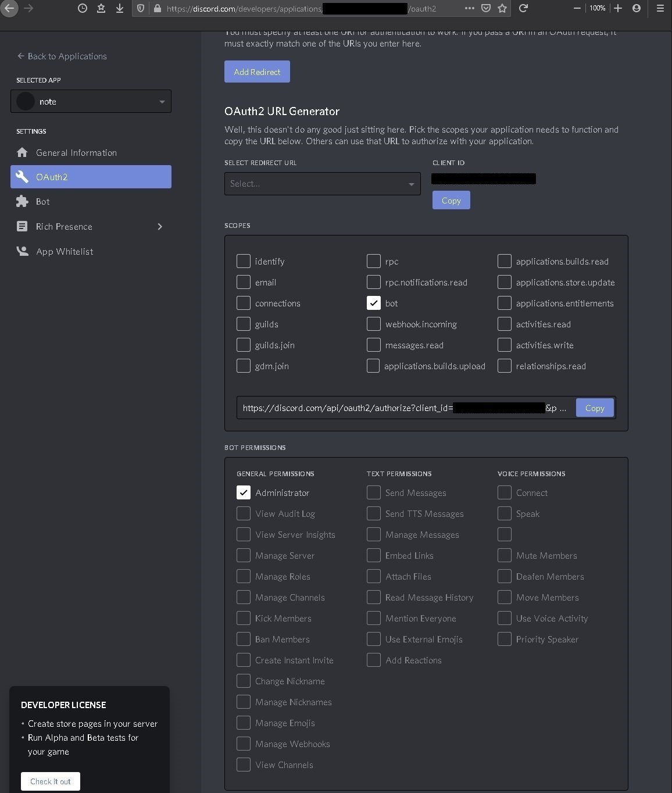Open bookmarks star-tray icon in toolbar
This screenshot has width=672, height=793.
point(101,8)
